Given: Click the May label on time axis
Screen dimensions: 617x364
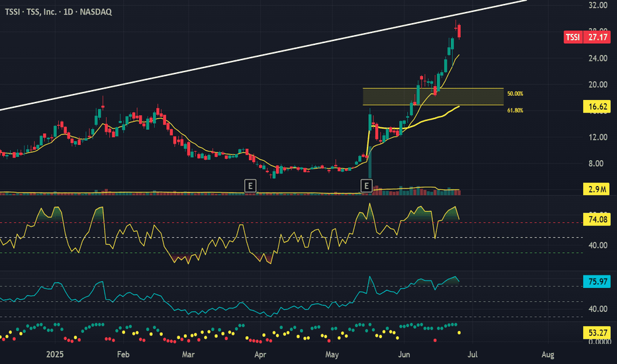Looking at the screenshot, I should (332, 355).
